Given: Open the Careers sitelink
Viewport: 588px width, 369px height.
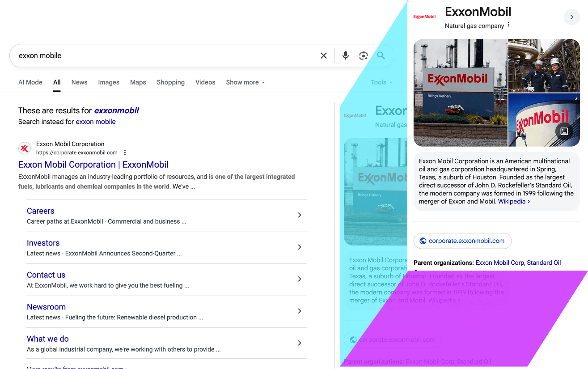Looking at the screenshot, I should pos(41,211).
